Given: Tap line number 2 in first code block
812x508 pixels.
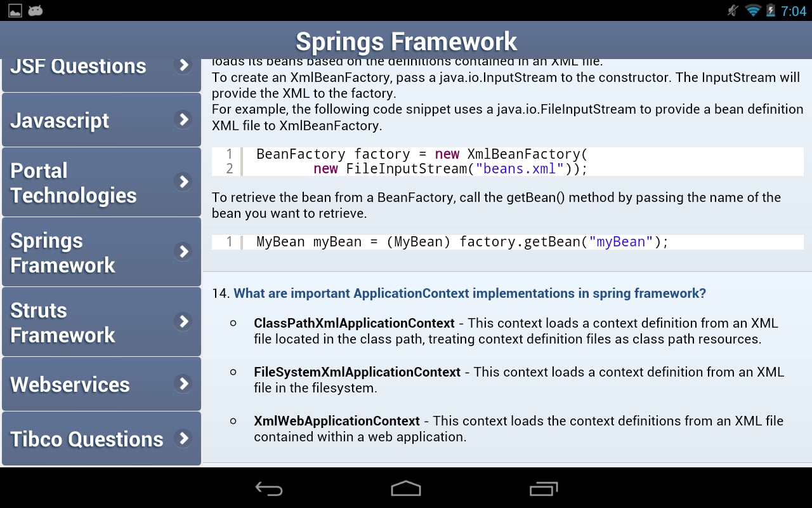Looking at the screenshot, I should click(x=229, y=169).
